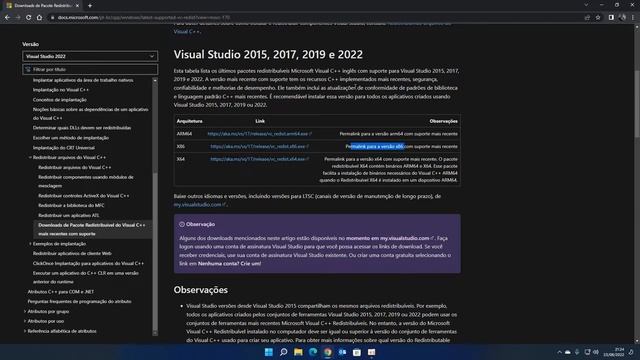Open Implantação no Visual C++

click(x=60, y=90)
